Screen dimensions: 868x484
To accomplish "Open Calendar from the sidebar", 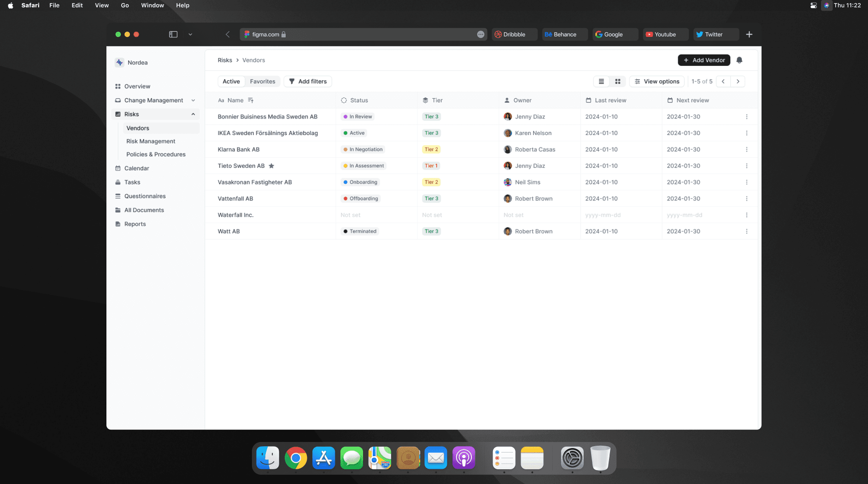I will pos(136,168).
